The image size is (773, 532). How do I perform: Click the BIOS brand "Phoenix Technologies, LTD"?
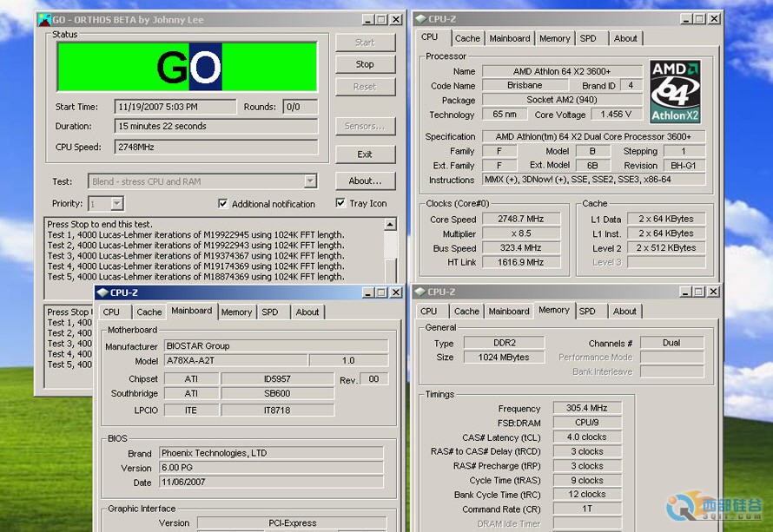point(271,453)
